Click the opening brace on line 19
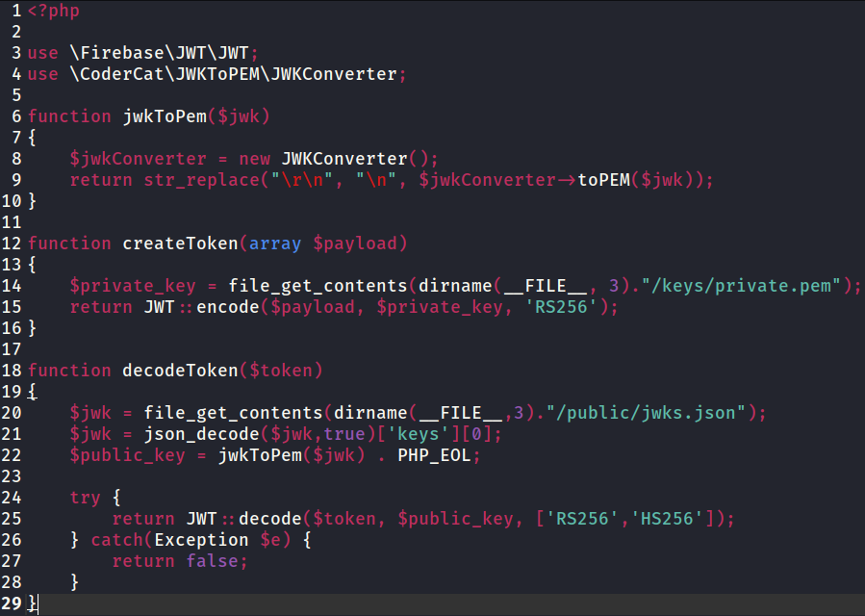 click(32, 392)
